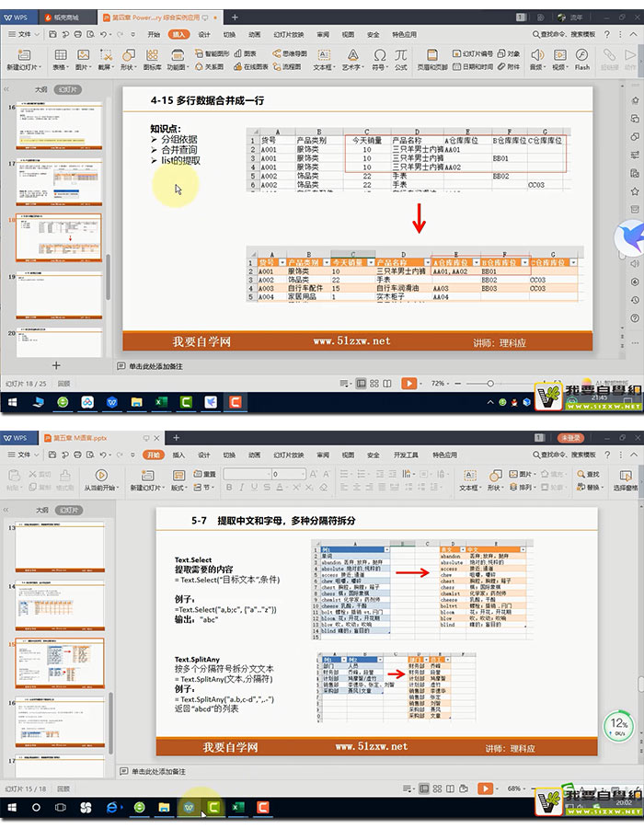The width and height of the screenshot is (644, 829).
Task: Open 页眉和页脚 header and footer
Action: (x=432, y=59)
